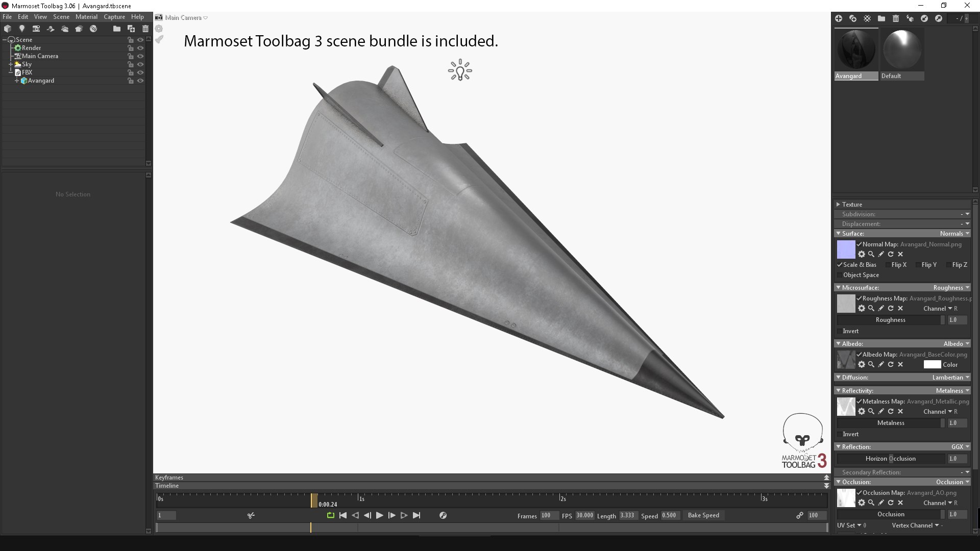Clear the Occlusion Map texture
Viewport: 980px width, 551px height.
click(x=900, y=503)
